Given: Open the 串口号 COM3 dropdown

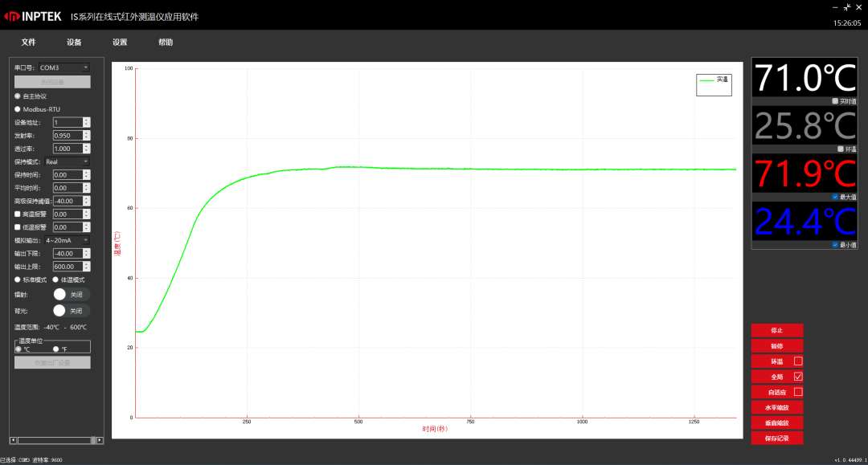Looking at the screenshot, I should click(64, 68).
